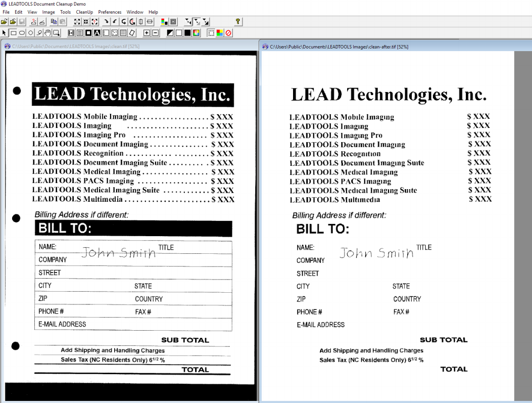532x403 pixels.
Task: Open the Window menu
Action: pos(135,12)
